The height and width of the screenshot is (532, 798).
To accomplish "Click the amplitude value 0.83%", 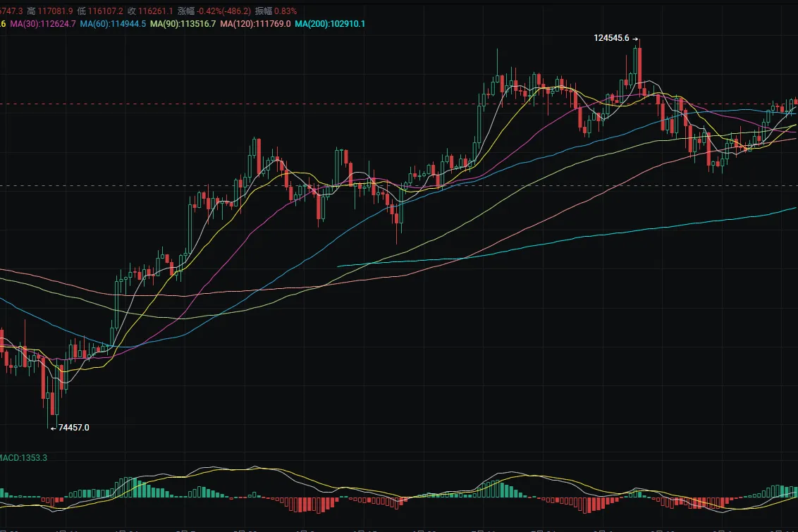I will point(286,11).
